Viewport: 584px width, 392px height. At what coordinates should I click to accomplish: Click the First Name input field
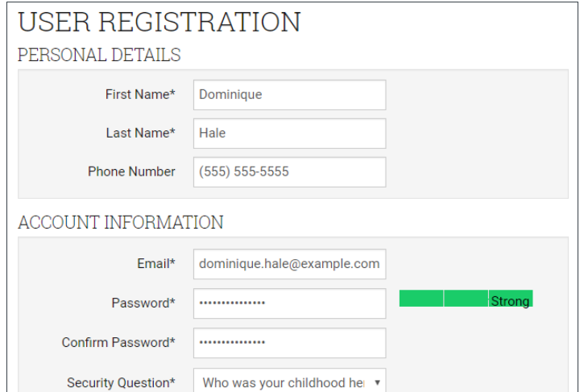(x=289, y=95)
